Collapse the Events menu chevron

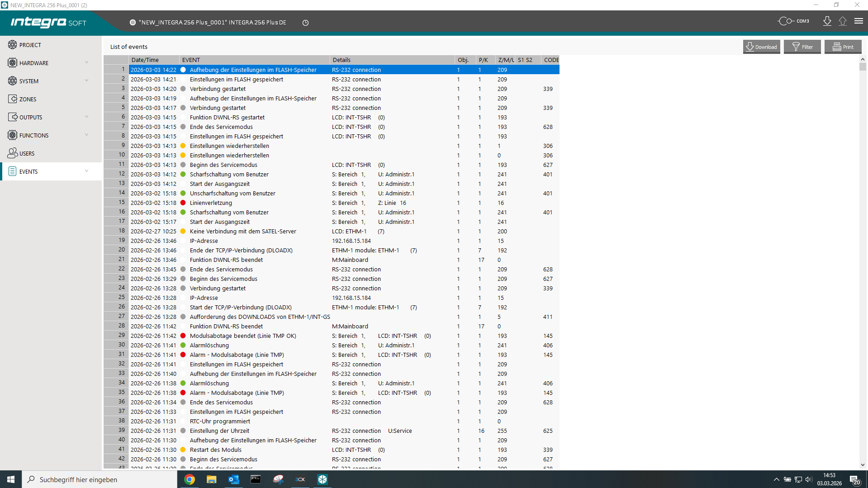[x=86, y=171]
